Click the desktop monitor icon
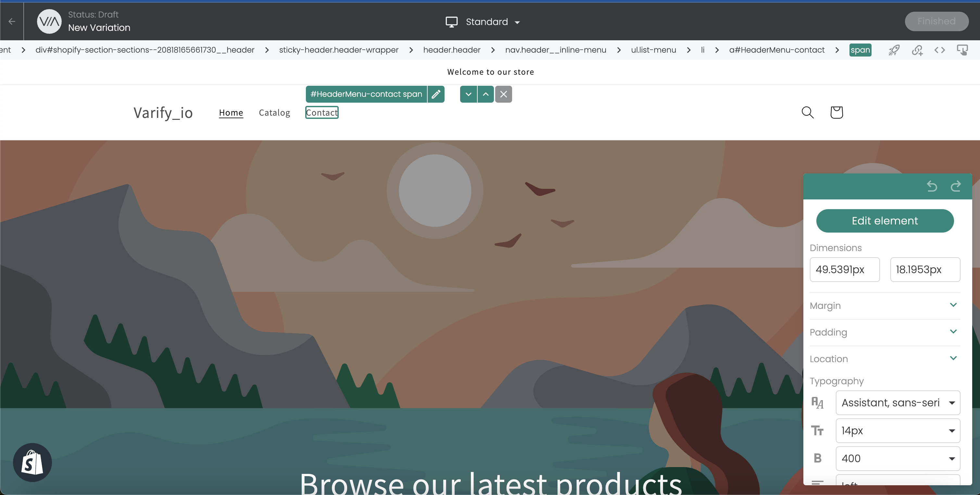This screenshot has width=980, height=495. (452, 22)
